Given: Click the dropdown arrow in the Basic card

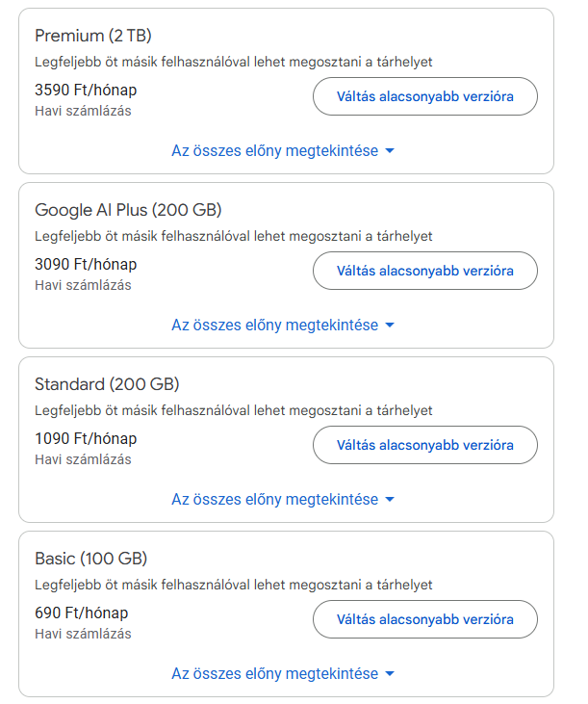Looking at the screenshot, I should (390, 674).
